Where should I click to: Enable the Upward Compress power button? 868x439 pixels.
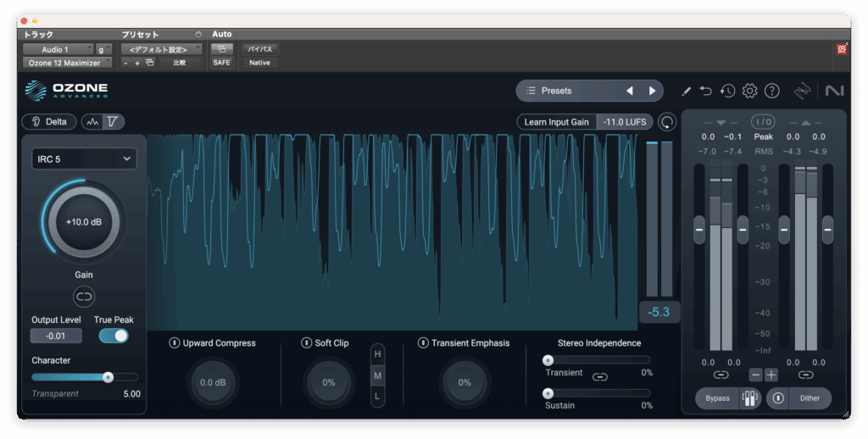tap(175, 343)
